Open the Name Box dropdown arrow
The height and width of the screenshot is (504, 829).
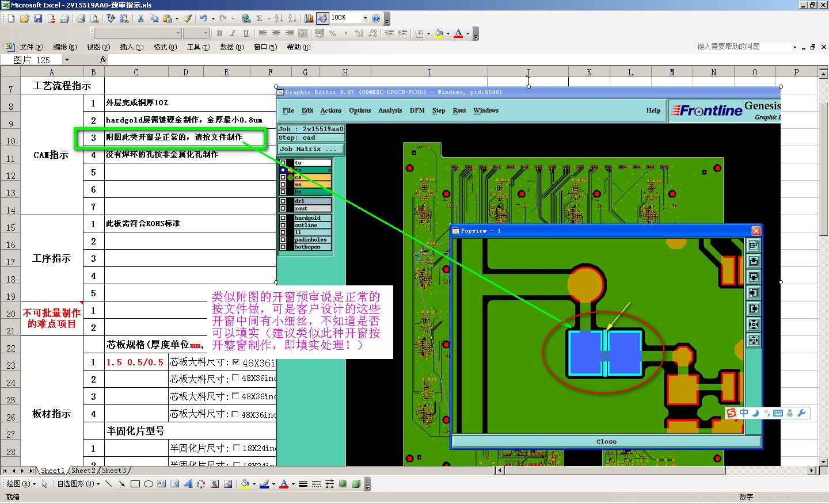click(x=67, y=60)
